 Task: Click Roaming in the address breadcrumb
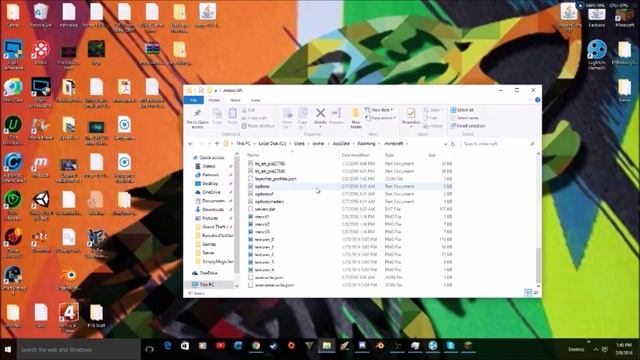(x=366, y=144)
